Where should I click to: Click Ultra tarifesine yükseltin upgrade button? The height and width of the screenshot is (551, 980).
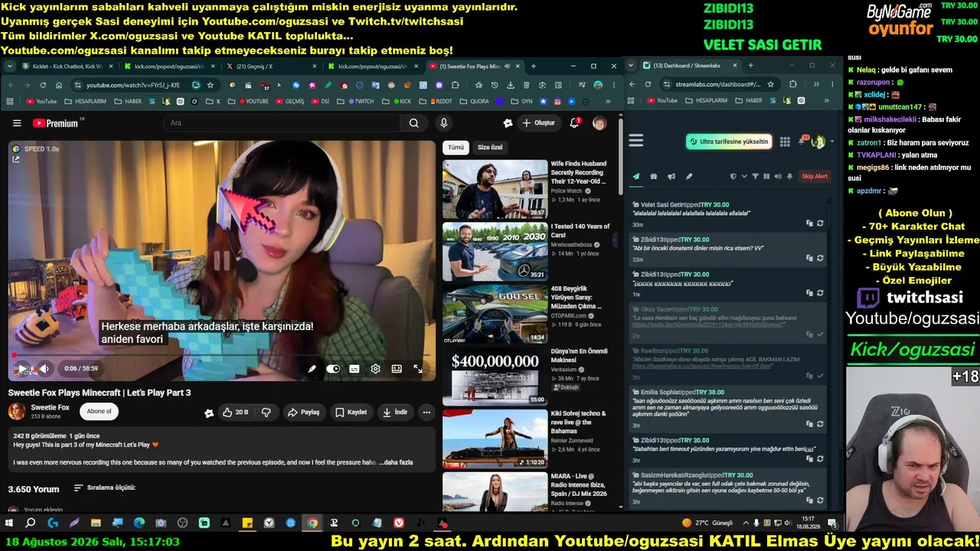(x=729, y=142)
